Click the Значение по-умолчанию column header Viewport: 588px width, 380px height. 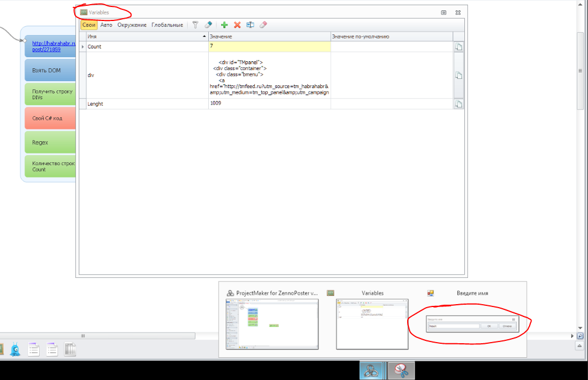392,36
